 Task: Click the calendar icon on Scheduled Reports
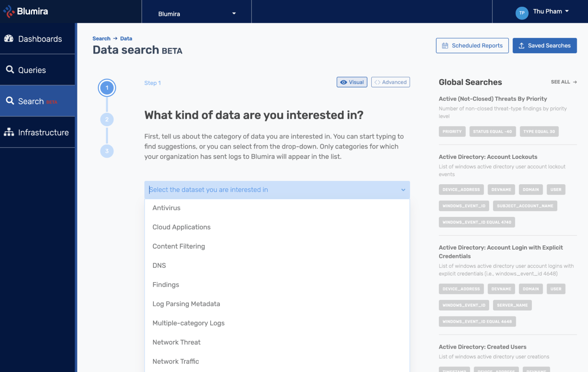[445, 45]
